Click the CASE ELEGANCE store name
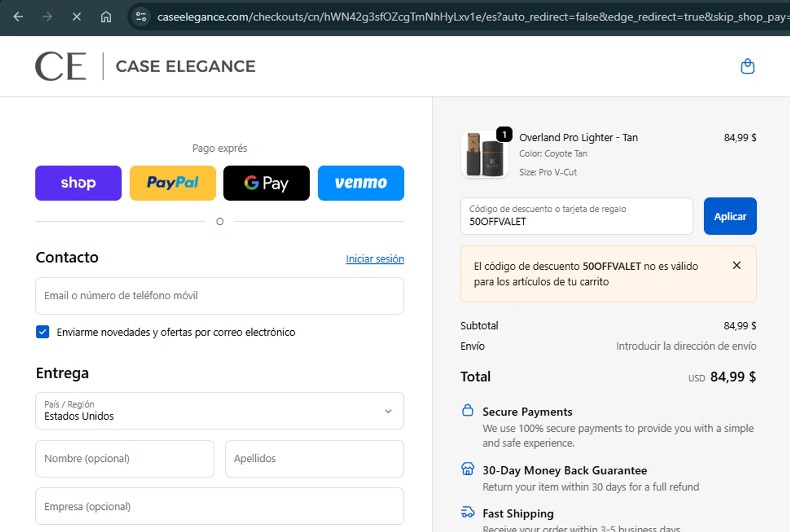This screenshot has height=532, width=790. 185,66
